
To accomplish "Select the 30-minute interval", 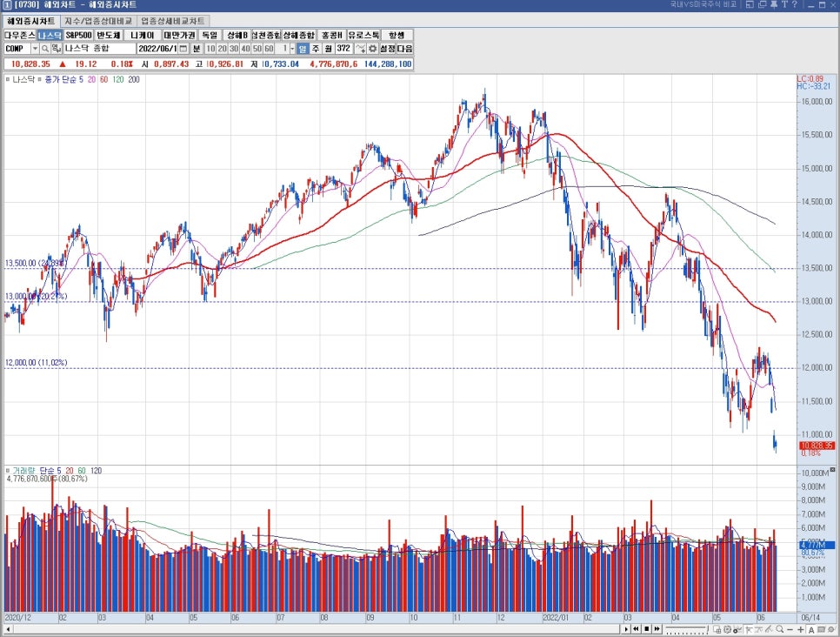I will point(234,49).
